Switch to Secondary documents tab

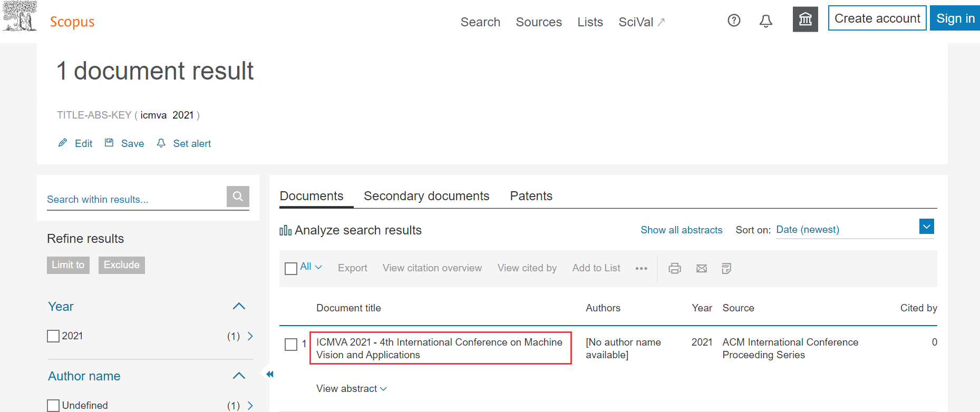coord(426,196)
